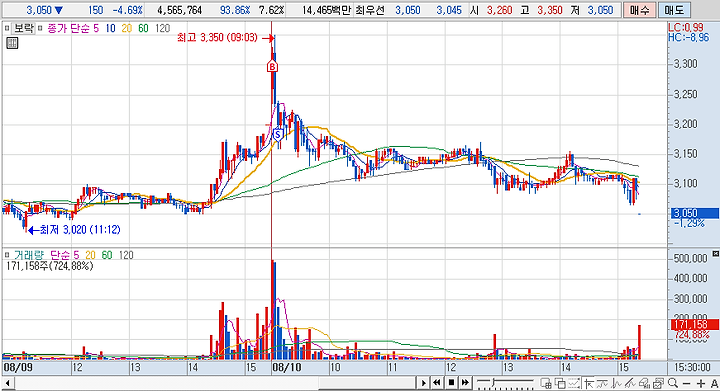Click the red B buy marker on chart
Image resolution: width=720 pixels, height=391 pixels.
coord(272,67)
